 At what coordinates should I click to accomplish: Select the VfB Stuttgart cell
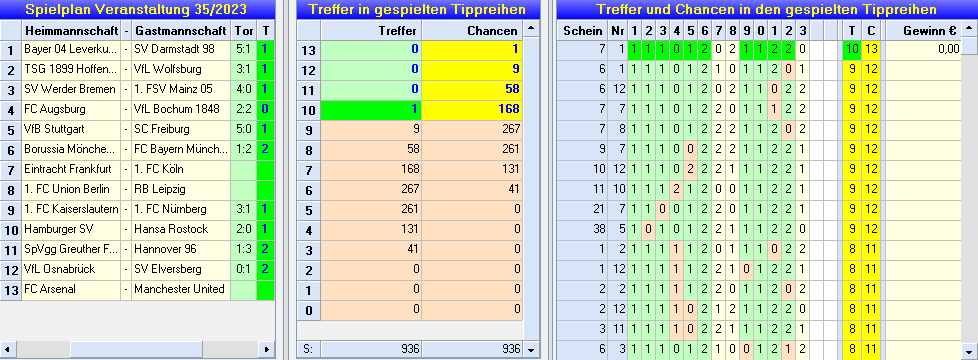coord(70,129)
